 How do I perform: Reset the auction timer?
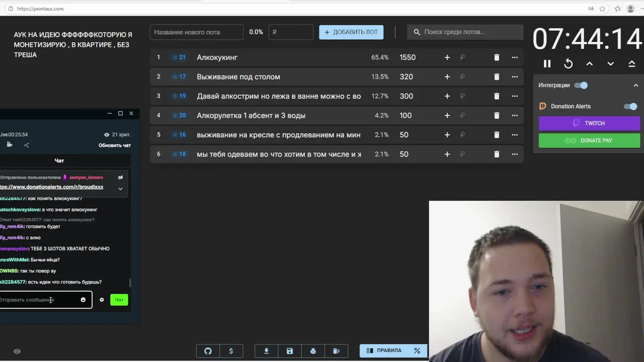568,64
